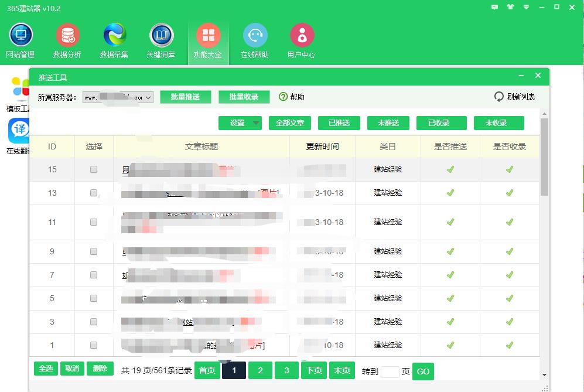Tick the checkbox for article ID 15
The height and width of the screenshot is (392, 584).
[x=94, y=169]
